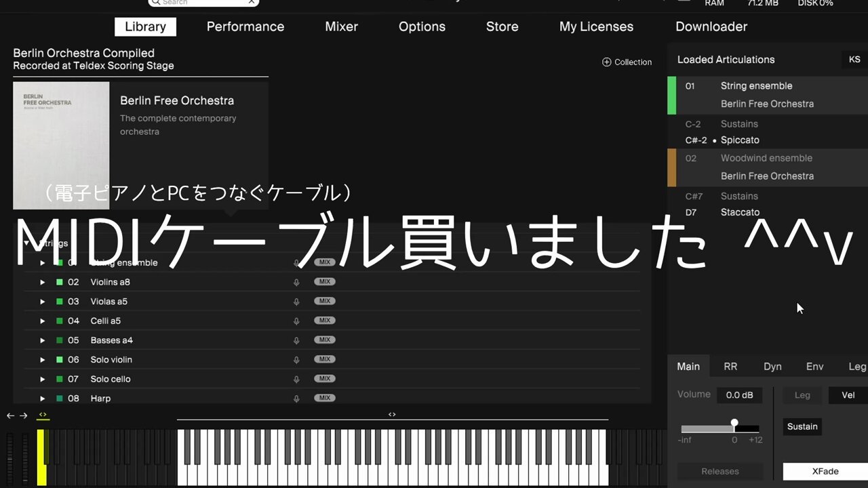The image size is (868, 488).
Task: Open the My Licenses tab
Action: 596,26
